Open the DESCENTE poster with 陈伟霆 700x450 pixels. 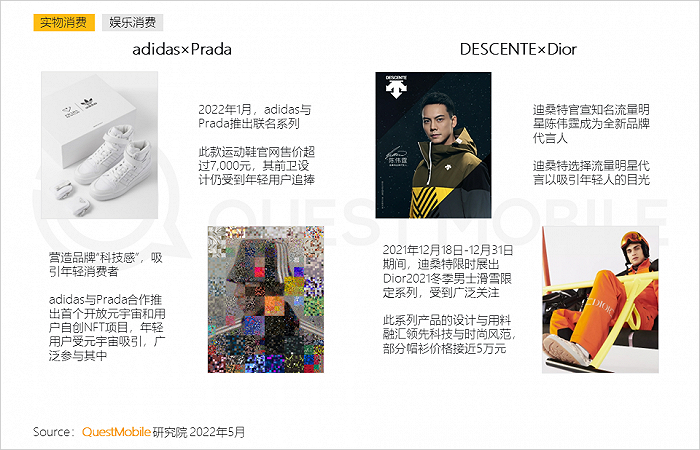433,145
